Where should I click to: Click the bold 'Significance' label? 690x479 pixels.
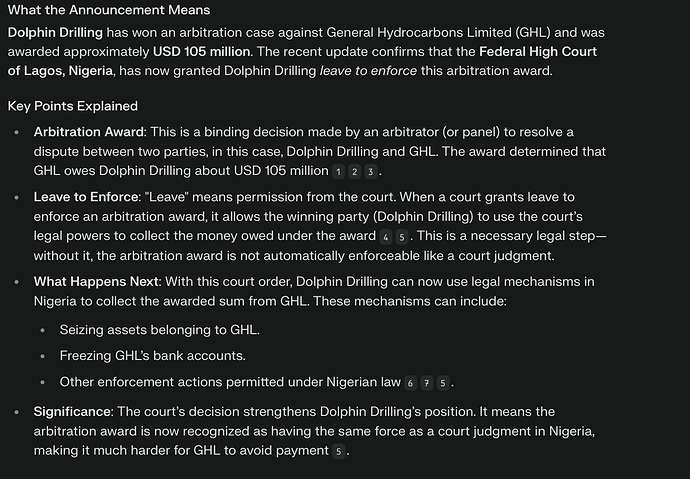coord(72,412)
